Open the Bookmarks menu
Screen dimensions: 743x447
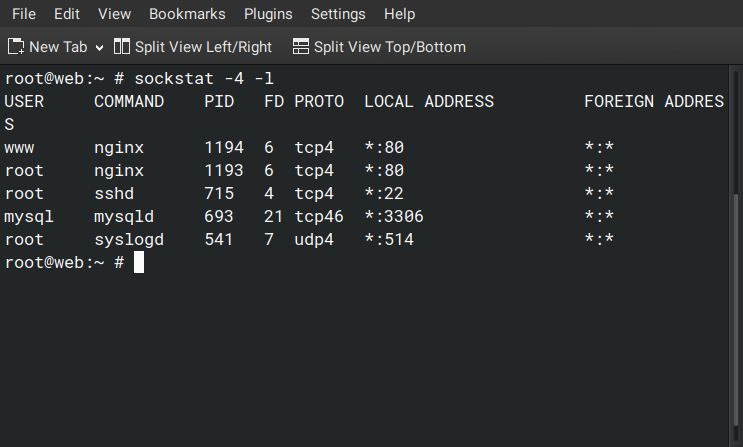tap(187, 14)
